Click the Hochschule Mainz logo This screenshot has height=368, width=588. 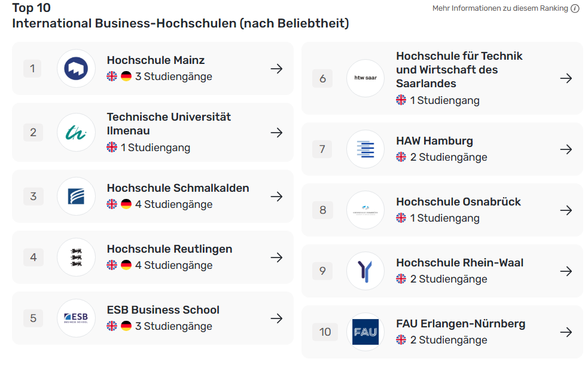coord(76,69)
